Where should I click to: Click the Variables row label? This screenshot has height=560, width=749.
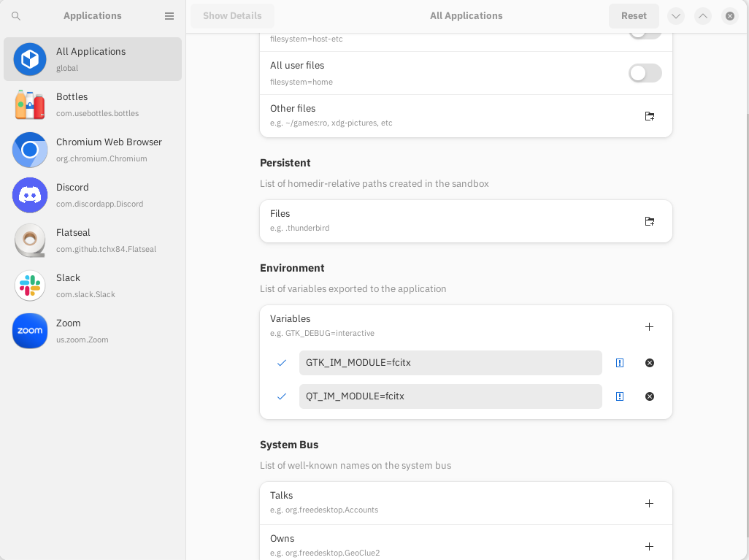(x=290, y=319)
